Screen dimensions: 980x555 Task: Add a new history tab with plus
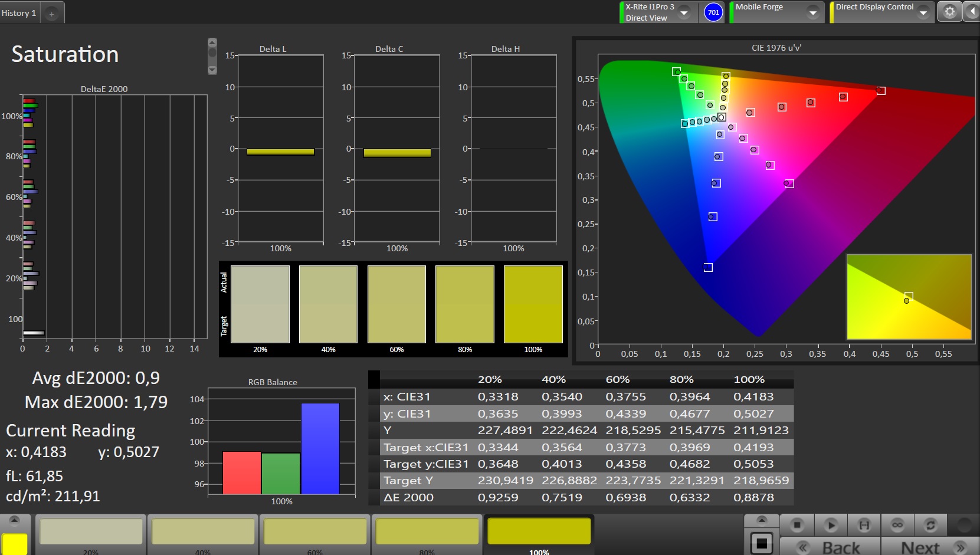pos(52,14)
